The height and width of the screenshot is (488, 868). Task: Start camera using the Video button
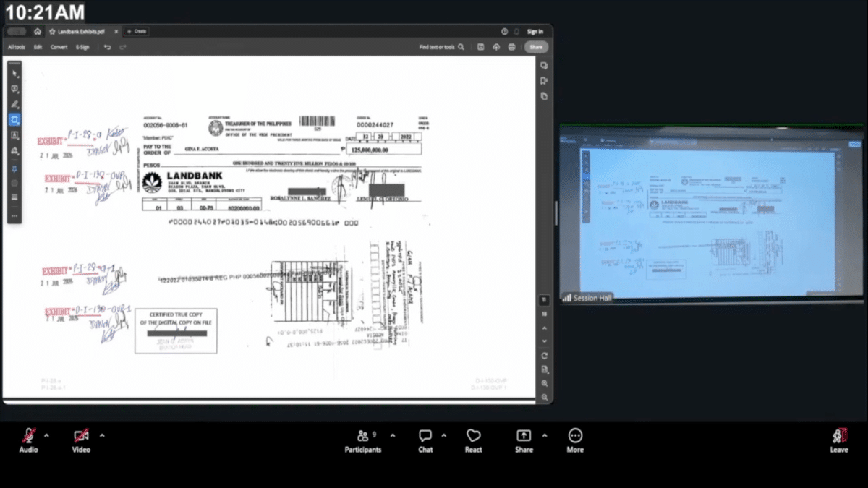tap(81, 440)
